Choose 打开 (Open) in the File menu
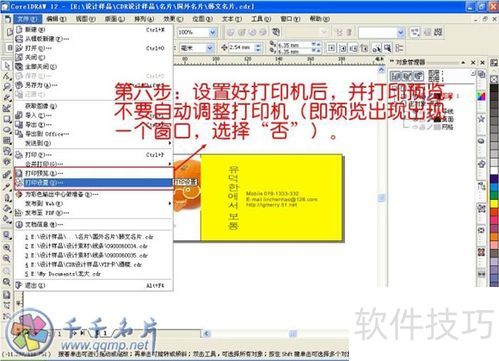Screen dimensions: 499x361 [x=93, y=48]
